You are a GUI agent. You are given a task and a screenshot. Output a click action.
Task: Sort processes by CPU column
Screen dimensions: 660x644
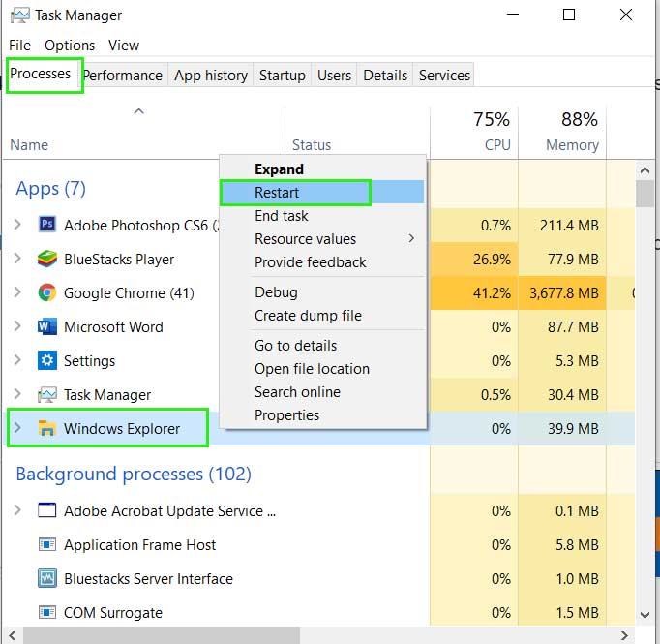click(x=474, y=132)
